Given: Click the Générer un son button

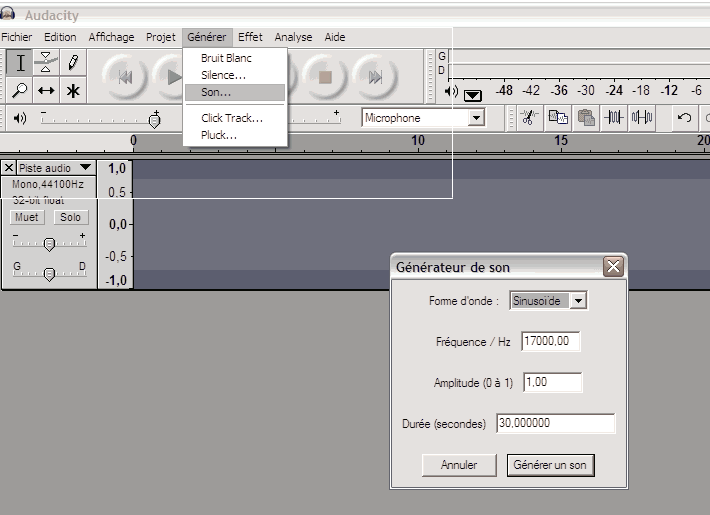Looking at the screenshot, I should 550,465.
